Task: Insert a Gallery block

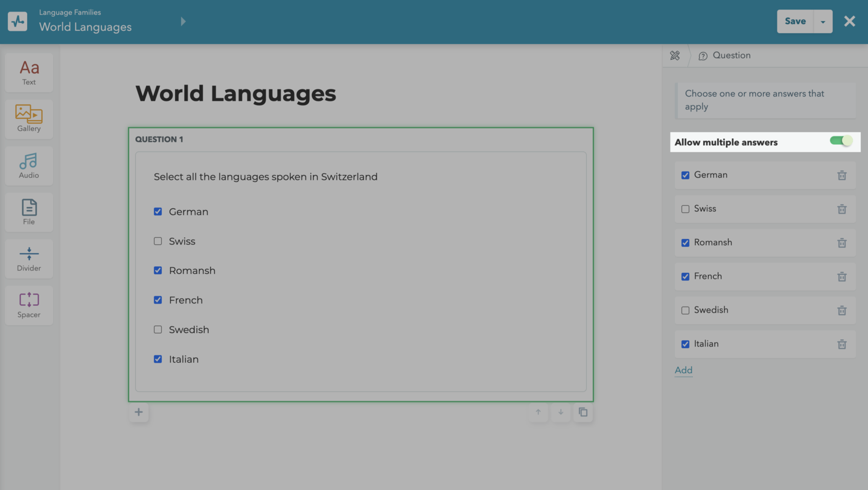Action: tap(29, 119)
